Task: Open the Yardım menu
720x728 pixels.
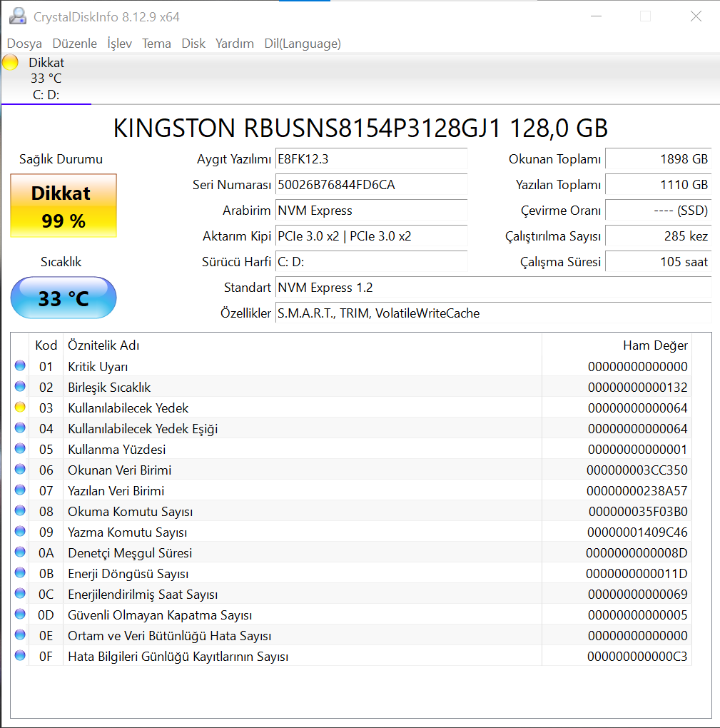Action: pyautogui.click(x=235, y=44)
